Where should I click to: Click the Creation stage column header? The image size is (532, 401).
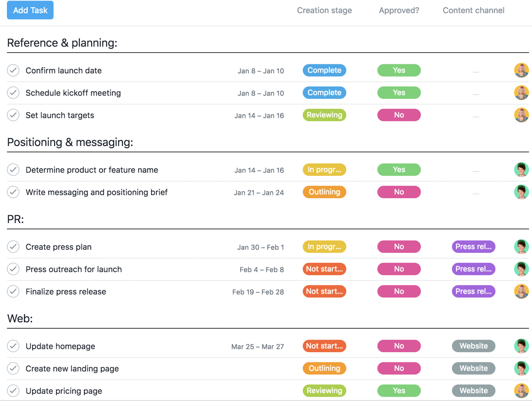point(324,10)
